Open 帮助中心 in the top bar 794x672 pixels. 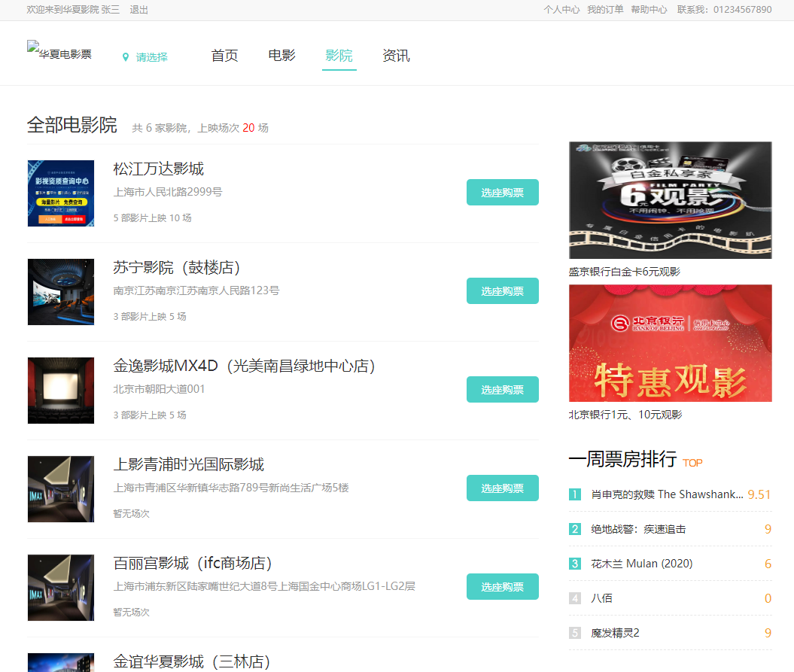pos(649,10)
